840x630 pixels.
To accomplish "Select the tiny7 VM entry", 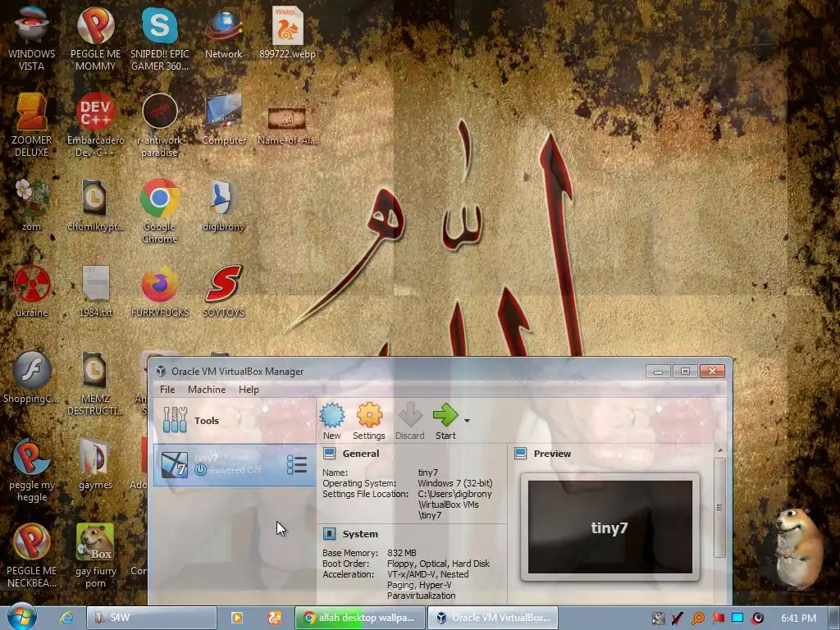I will [235, 464].
